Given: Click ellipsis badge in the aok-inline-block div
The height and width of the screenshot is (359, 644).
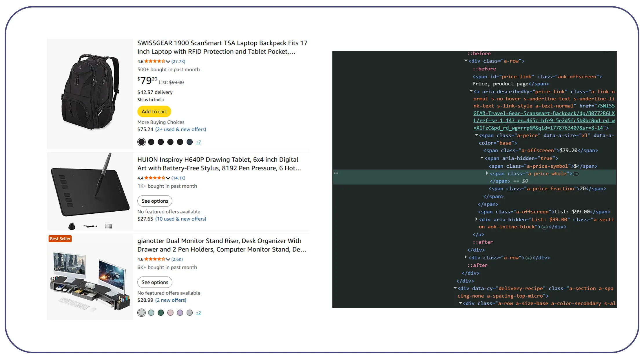Looking at the screenshot, I should tap(545, 227).
